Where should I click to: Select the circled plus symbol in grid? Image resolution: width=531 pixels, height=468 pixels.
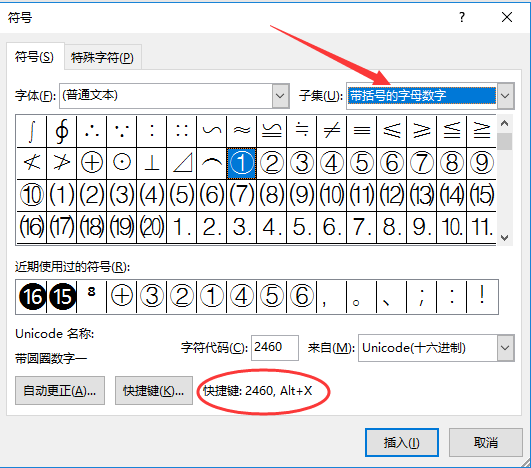(91, 163)
